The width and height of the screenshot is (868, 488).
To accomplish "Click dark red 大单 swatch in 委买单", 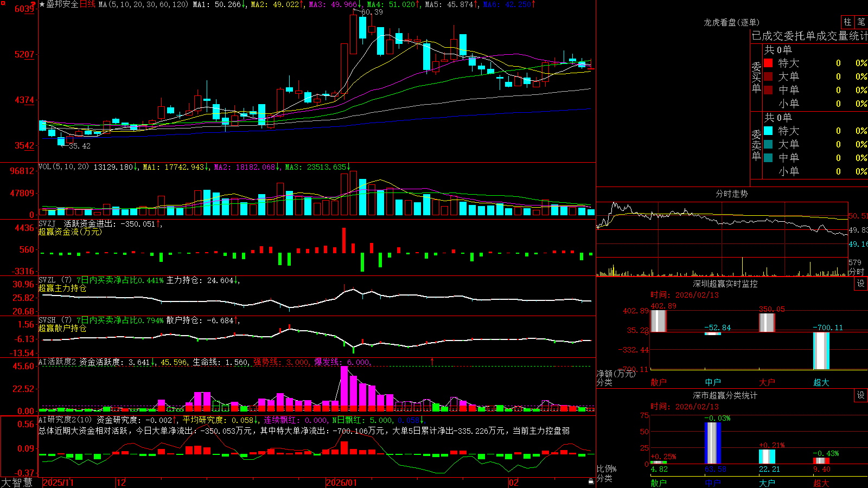I will [768, 76].
